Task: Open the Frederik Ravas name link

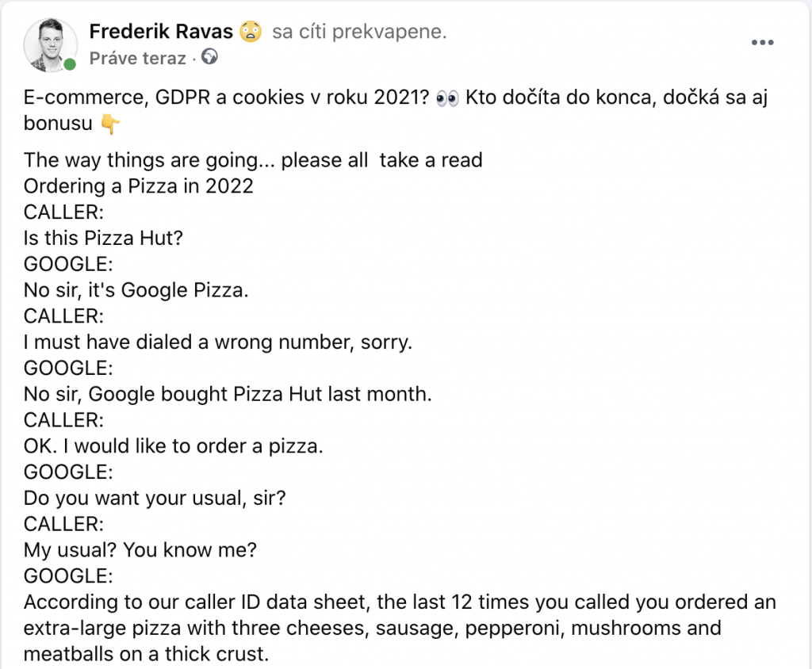Action: [161, 32]
